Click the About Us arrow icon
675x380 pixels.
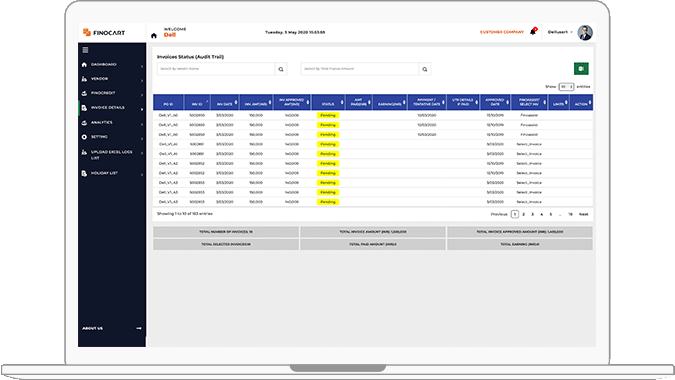coord(139,328)
